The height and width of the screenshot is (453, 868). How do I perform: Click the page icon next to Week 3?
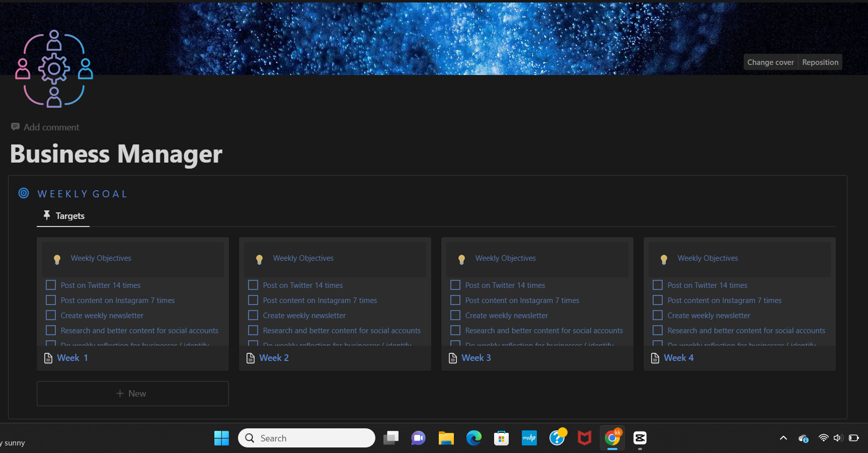(453, 358)
